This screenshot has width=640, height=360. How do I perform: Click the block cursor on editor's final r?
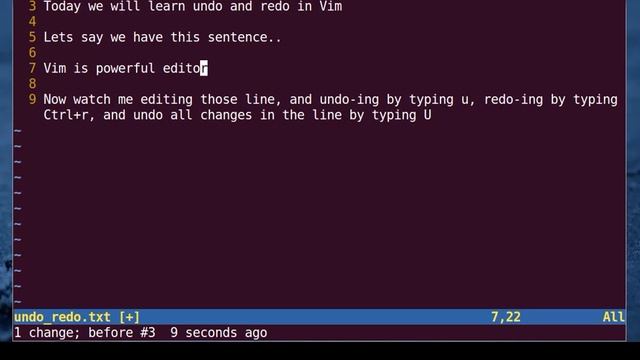coord(204,68)
